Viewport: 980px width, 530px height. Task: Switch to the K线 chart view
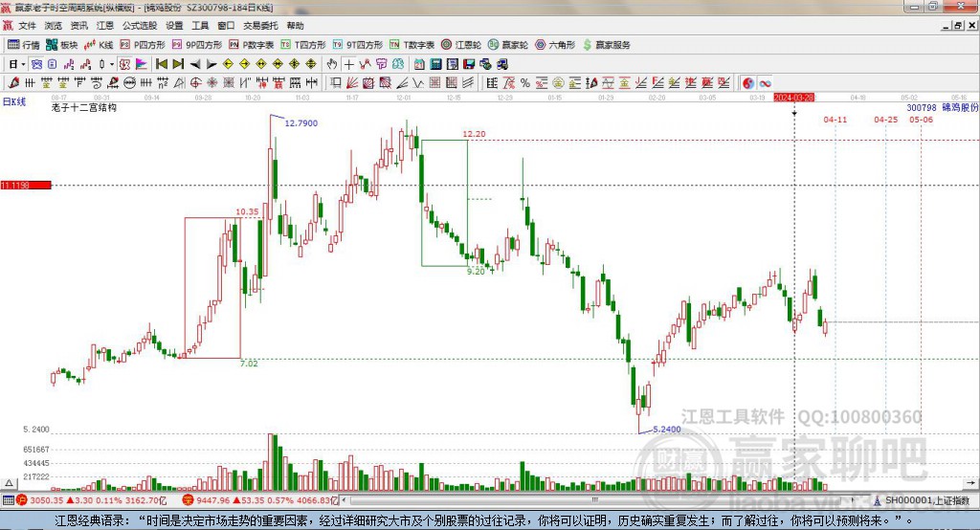tap(99, 44)
